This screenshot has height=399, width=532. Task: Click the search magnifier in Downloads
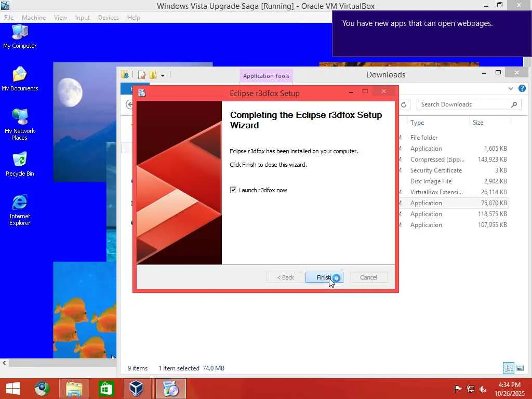tap(514, 104)
